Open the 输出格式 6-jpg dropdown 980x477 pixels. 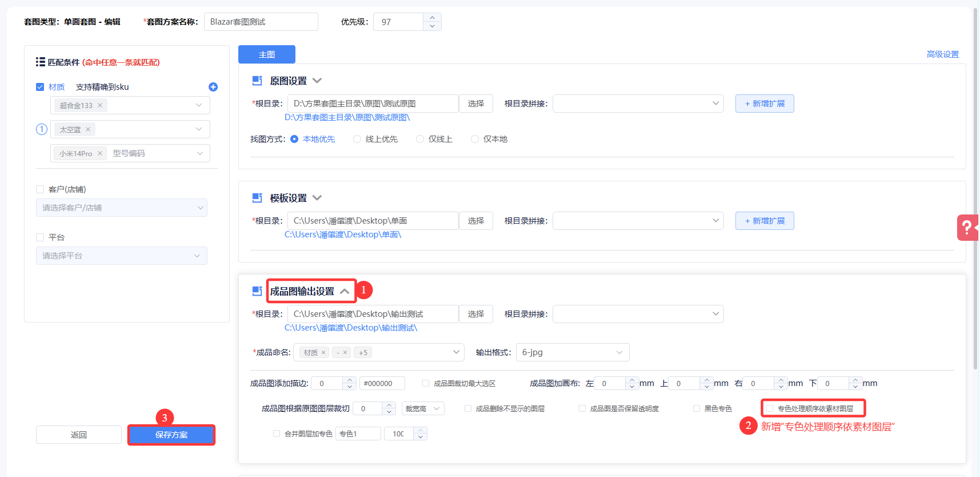(x=572, y=352)
